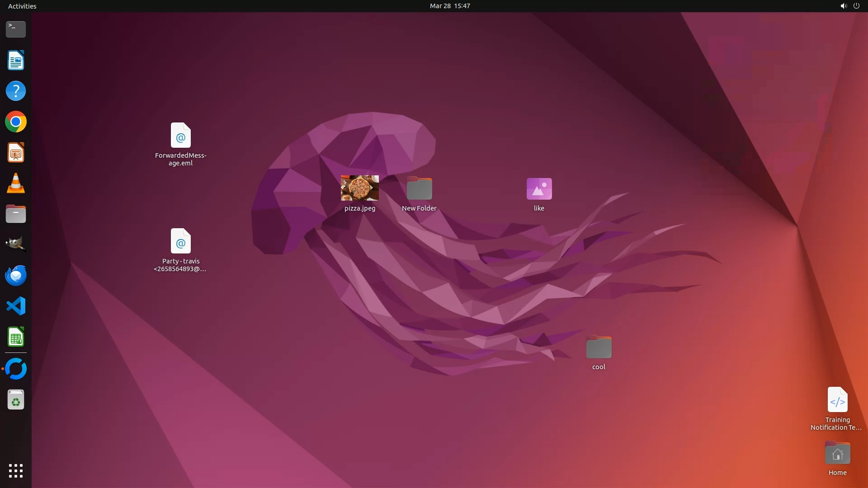The image size is (868, 488).
Task: Launch GIMP image editor
Action: click(16, 244)
